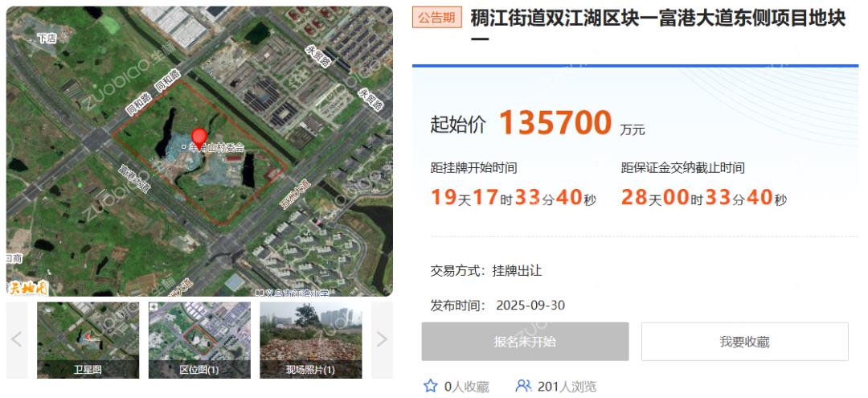Click the red location pin on map
868x398 pixels.
[x=199, y=137]
